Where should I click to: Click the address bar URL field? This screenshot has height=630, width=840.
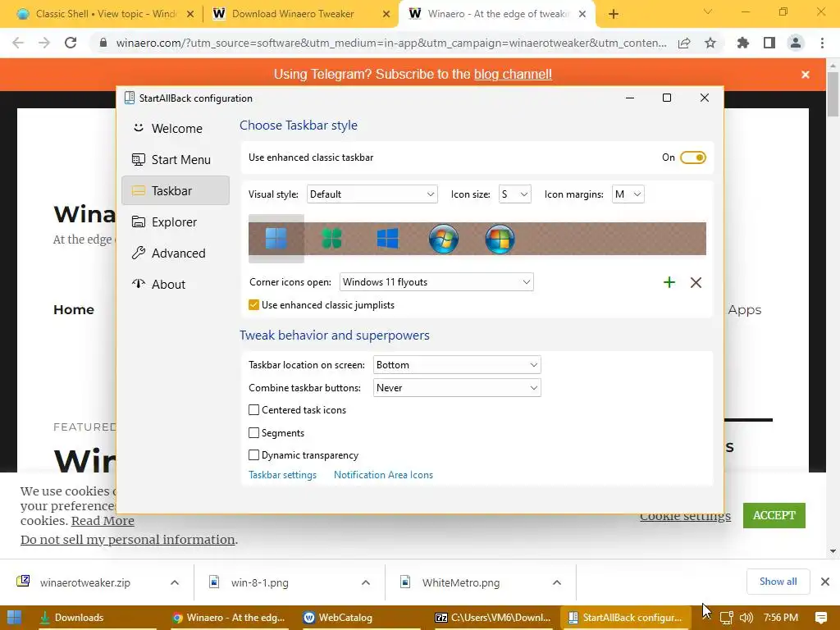[x=391, y=43]
